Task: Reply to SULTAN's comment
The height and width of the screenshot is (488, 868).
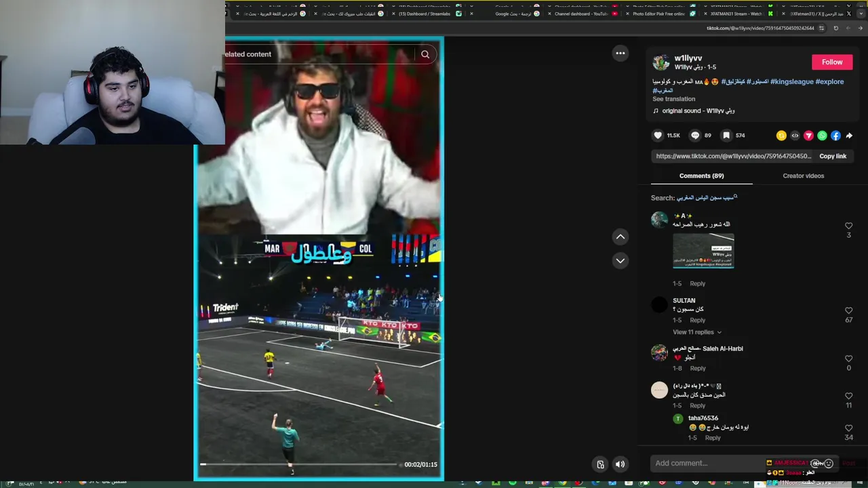Action: tap(697, 320)
